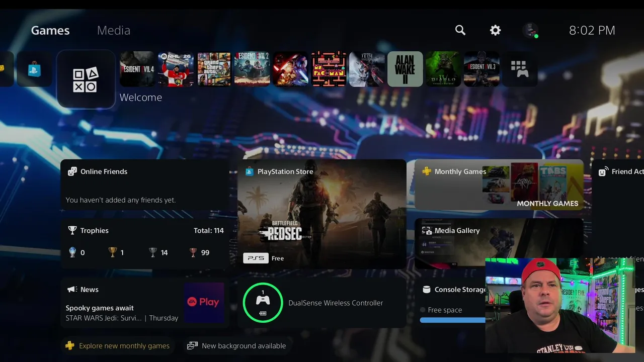Click the trophy cup icon beside Trophies
Image resolution: width=644 pixels, height=362 pixels.
(72, 230)
